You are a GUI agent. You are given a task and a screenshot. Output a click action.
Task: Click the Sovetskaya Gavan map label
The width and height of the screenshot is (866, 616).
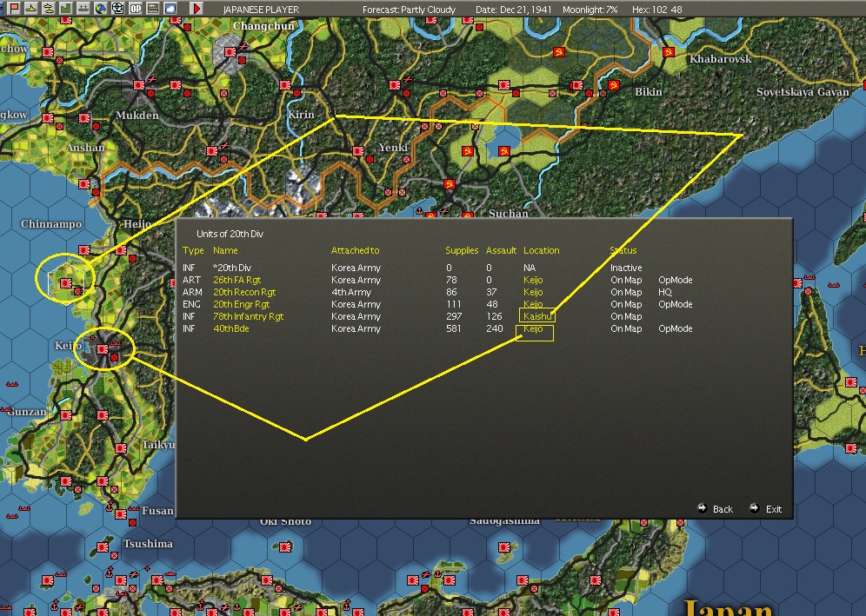pyautogui.click(x=803, y=92)
